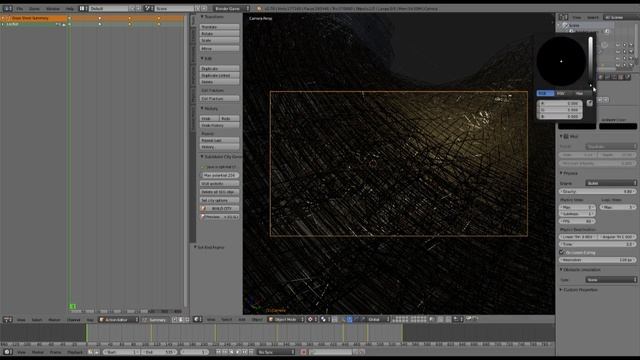Viewport: 640px width, 360px height.
Task: Collapse the Suicidator City Generator panel
Action: point(202,157)
